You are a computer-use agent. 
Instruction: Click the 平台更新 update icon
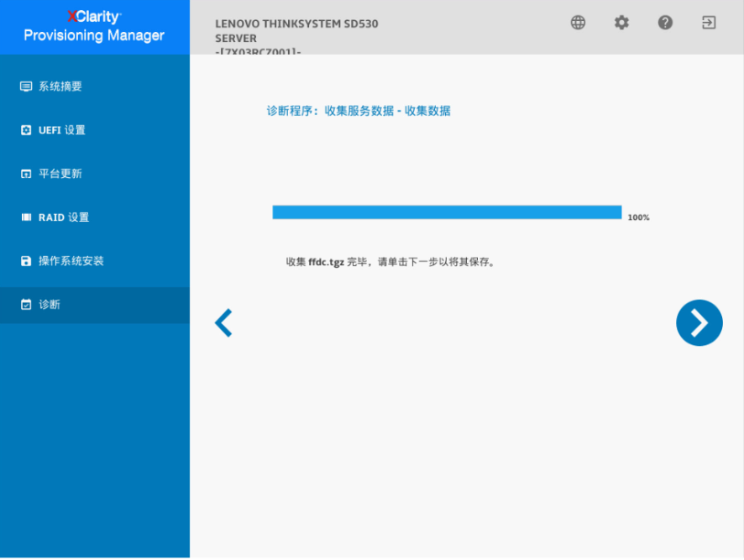tap(24, 173)
